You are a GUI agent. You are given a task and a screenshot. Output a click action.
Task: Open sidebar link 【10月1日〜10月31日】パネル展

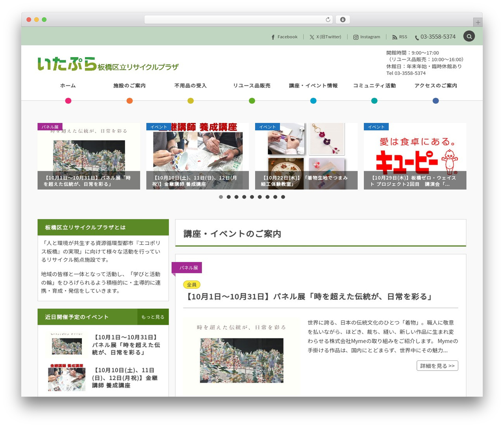pyautogui.click(x=126, y=345)
